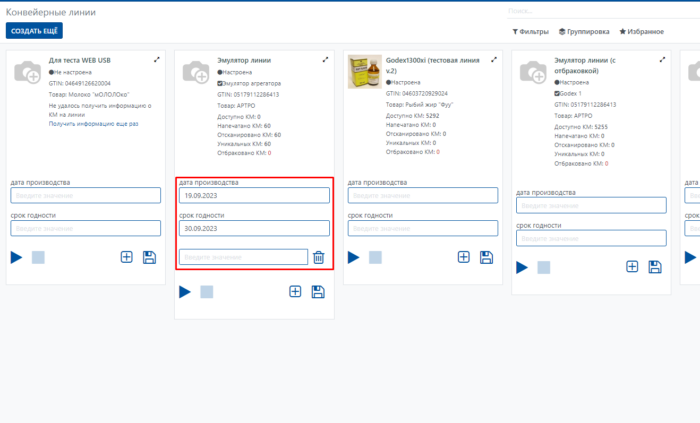700x423 pixels.
Task: Click the trash icon in 'Эмулятор линии' card
Action: [318, 257]
